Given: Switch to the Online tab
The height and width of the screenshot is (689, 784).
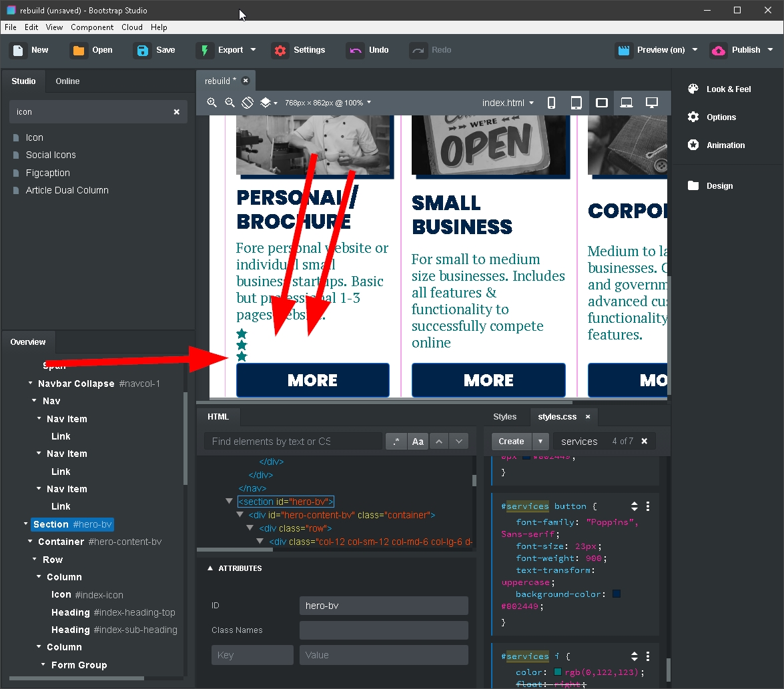Looking at the screenshot, I should (67, 81).
